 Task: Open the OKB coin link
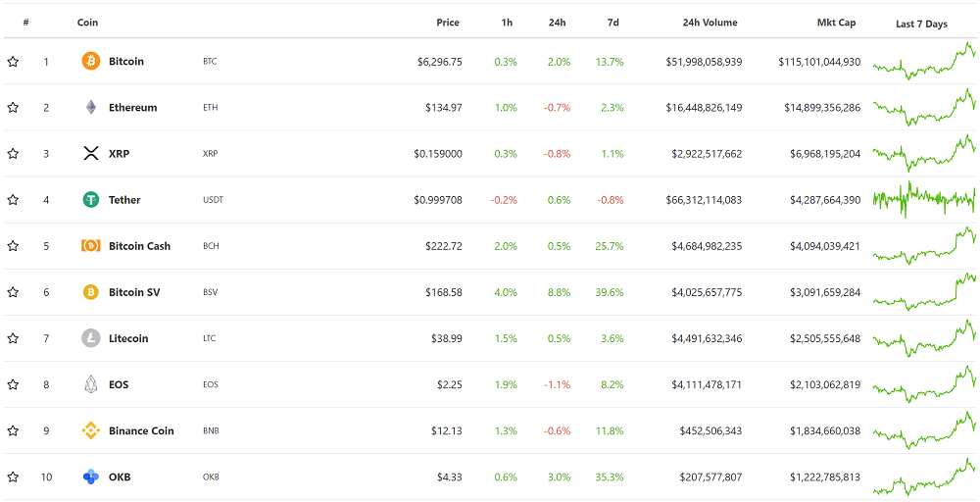(x=120, y=477)
